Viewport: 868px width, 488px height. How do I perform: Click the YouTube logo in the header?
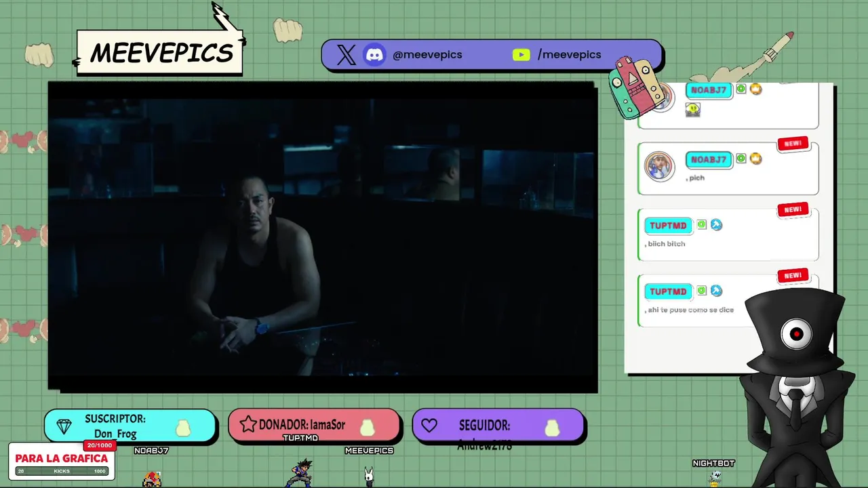pyautogui.click(x=521, y=55)
